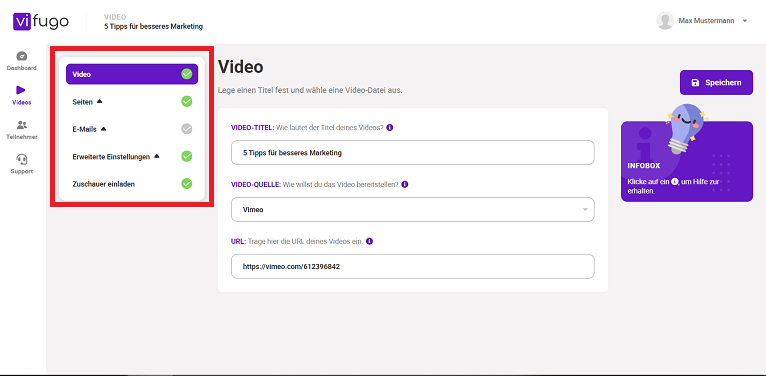
Task: Click the 'VIDEO-TITEL:' field label
Action: 253,127
